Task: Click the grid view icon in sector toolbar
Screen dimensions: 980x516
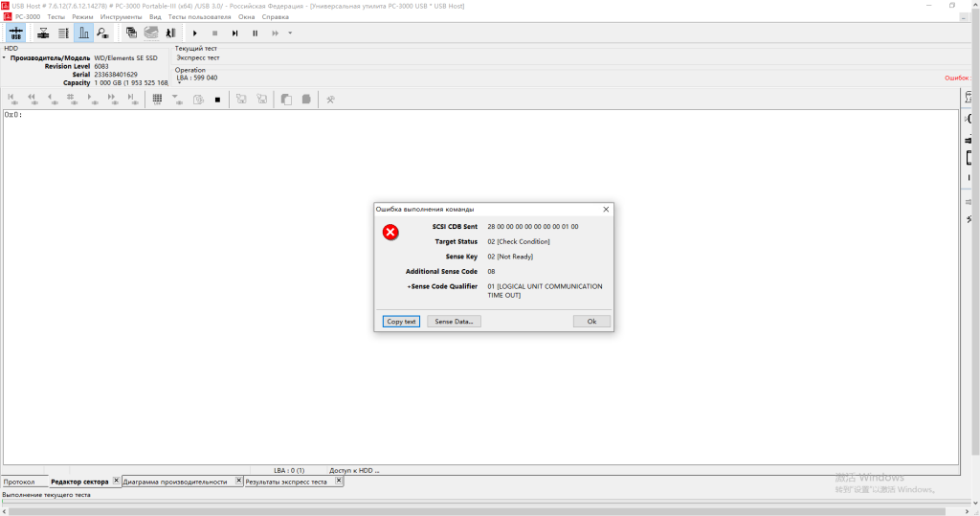Action: [x=157, y=99]
